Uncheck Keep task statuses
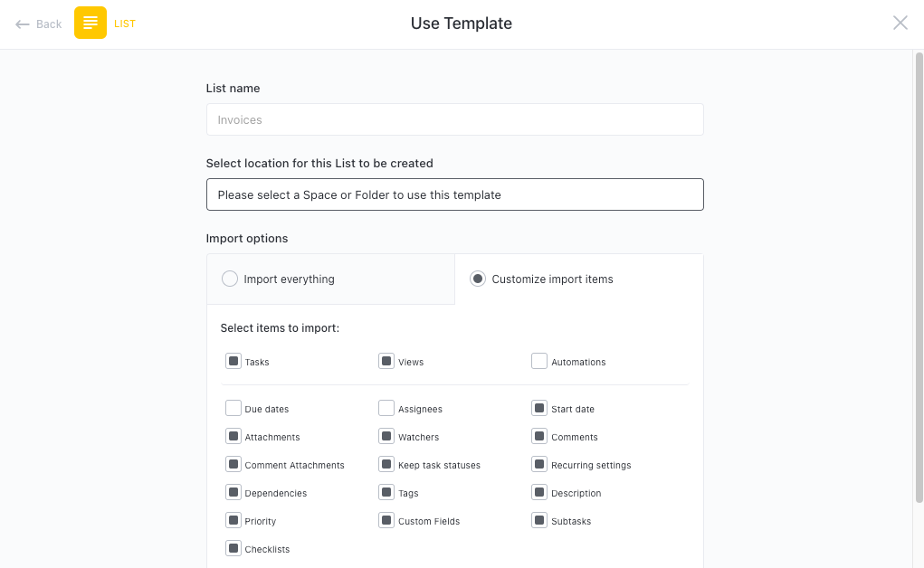Image resolution: width=924 pixels, height=568 pixels. 386,464
